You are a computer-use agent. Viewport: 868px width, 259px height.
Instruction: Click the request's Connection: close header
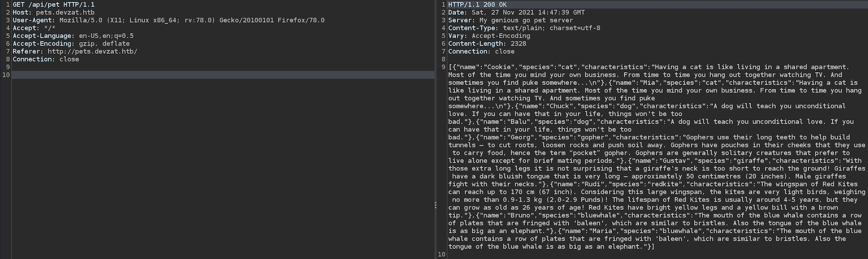point(46,59)
